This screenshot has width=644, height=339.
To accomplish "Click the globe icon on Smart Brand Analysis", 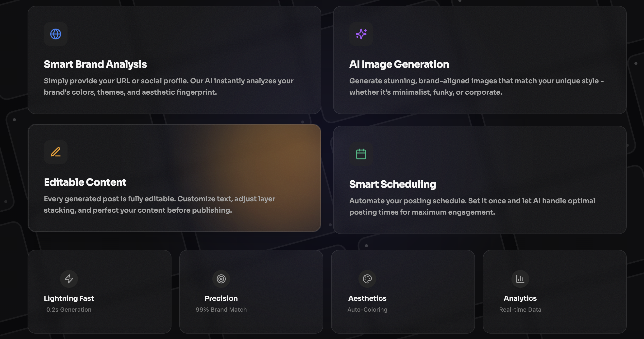I will 55,34.
